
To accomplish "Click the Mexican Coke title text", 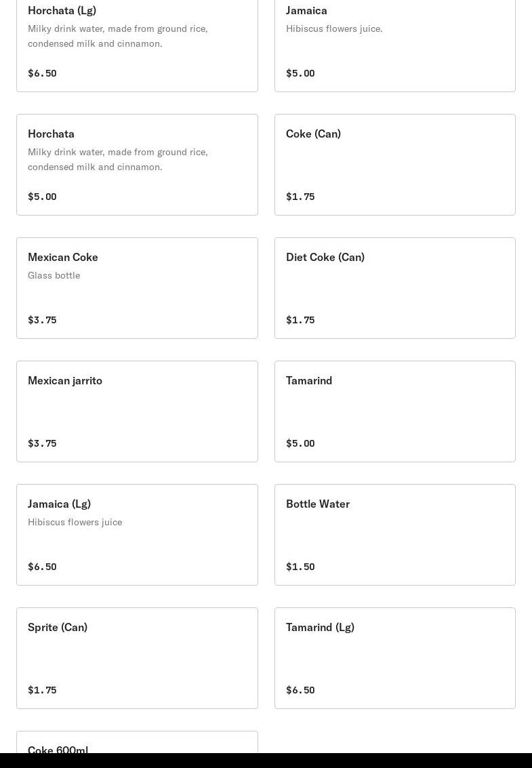I will point(63,257).
